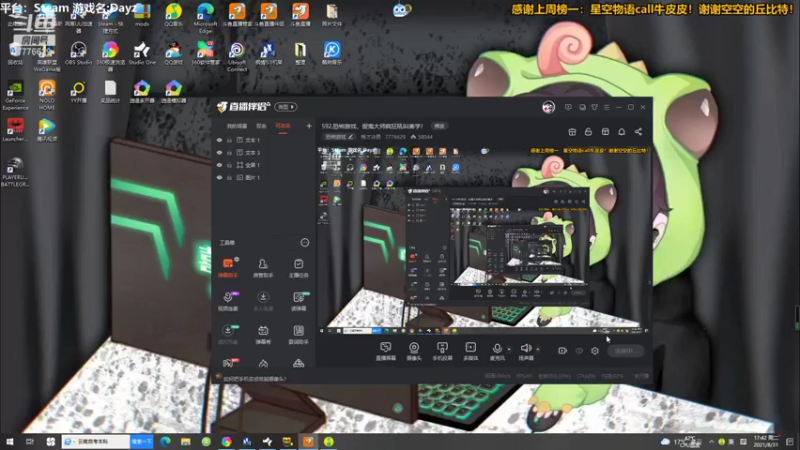800x450 pixels.
Task: Open the Studio One desktop shortcut
Action: point(142,54)
